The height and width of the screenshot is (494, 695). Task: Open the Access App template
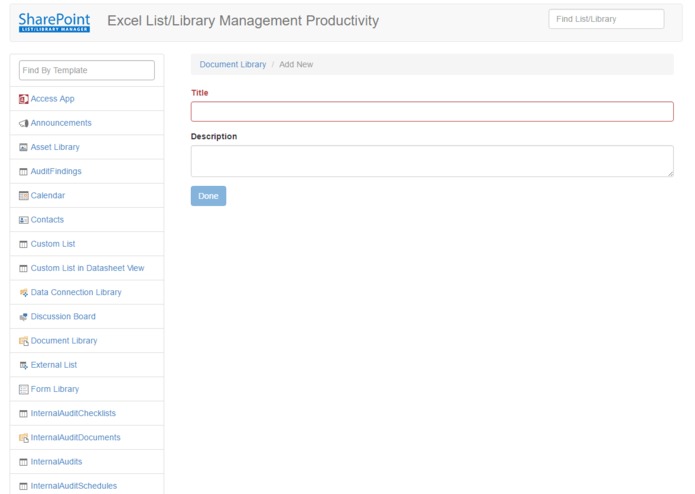tap(52, 99)
